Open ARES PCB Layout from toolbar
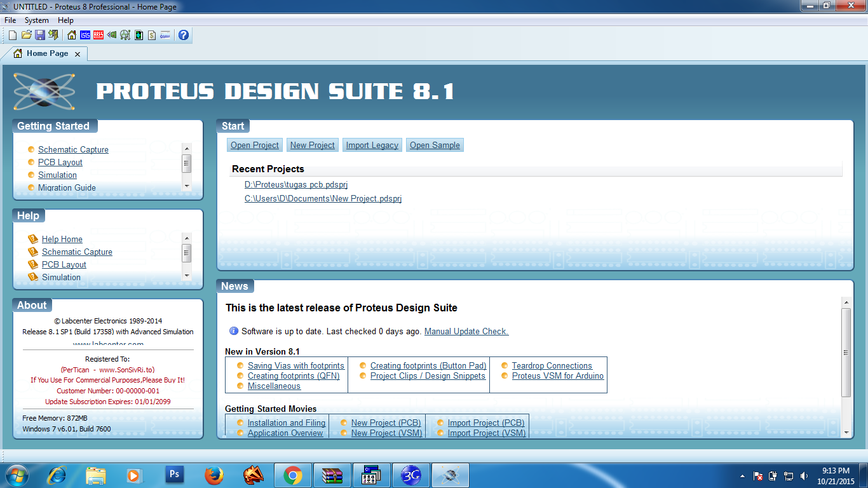The width and height of the screenshot is (868, 488). click(x=98, y=35)
